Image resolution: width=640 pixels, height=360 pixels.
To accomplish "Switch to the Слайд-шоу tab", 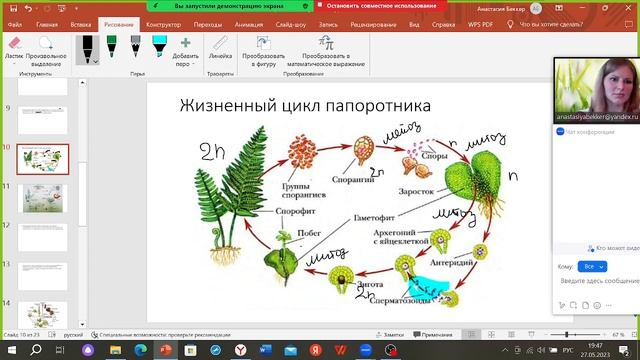I will click(290, 24).
